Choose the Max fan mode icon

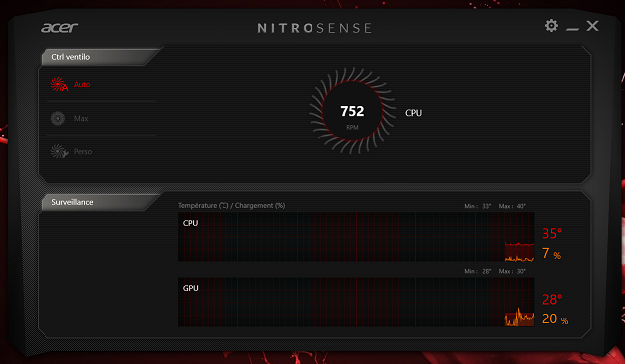(x=58, y=118)
